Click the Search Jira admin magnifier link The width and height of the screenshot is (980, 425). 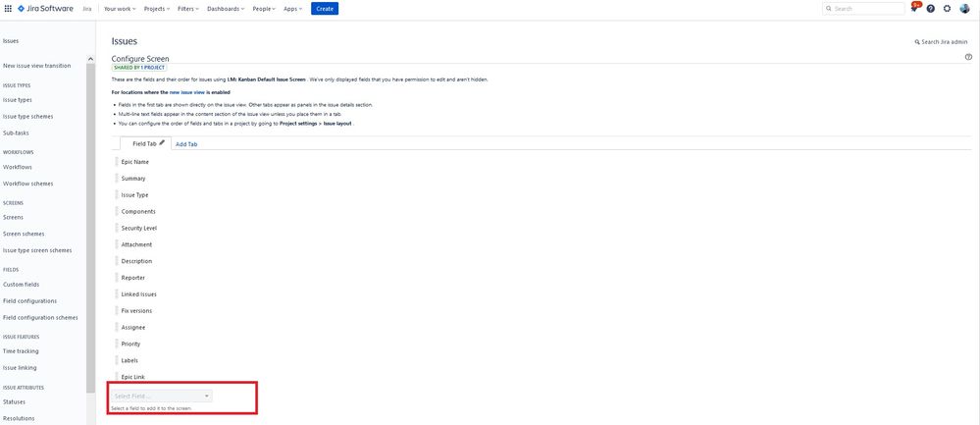click(x=941, y=42)
